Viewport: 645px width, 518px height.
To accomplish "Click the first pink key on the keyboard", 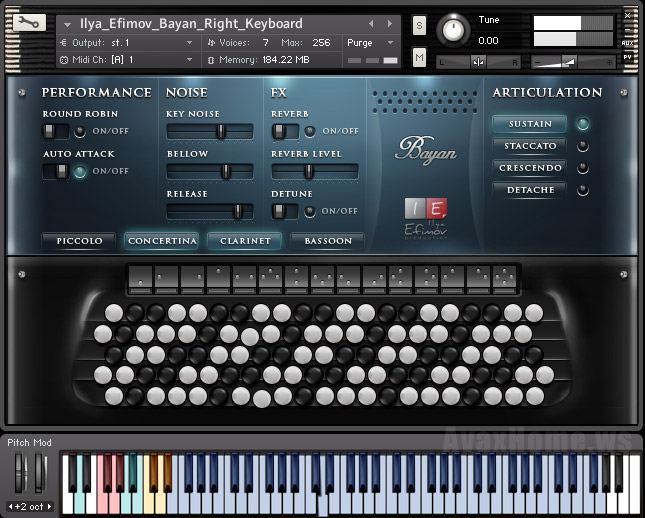I will click(x=102, y=483).
